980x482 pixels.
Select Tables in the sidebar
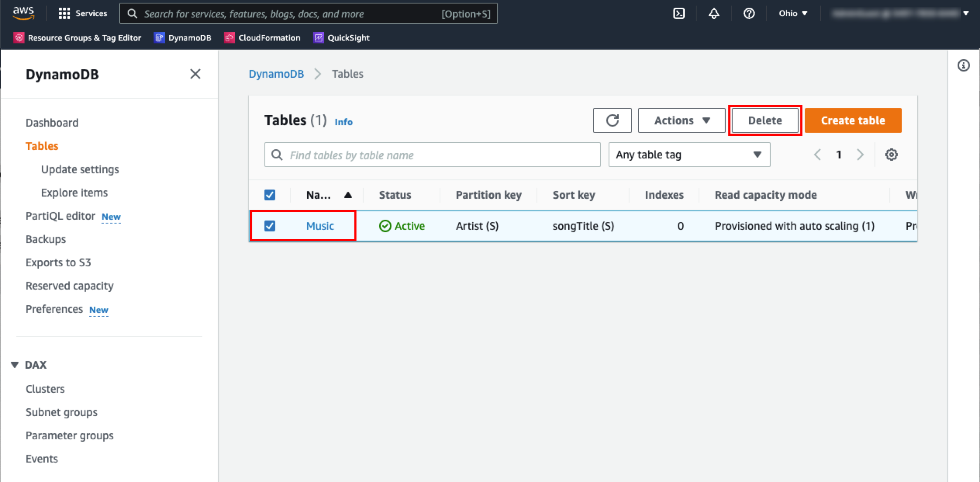point(42,146)
